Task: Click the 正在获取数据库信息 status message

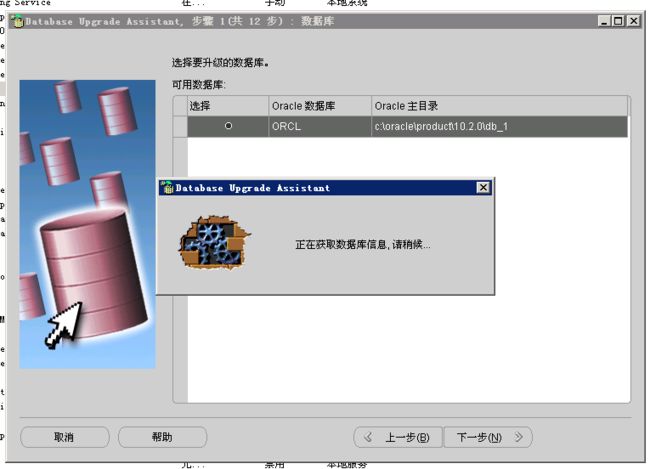Action: [x=363, y=245]
